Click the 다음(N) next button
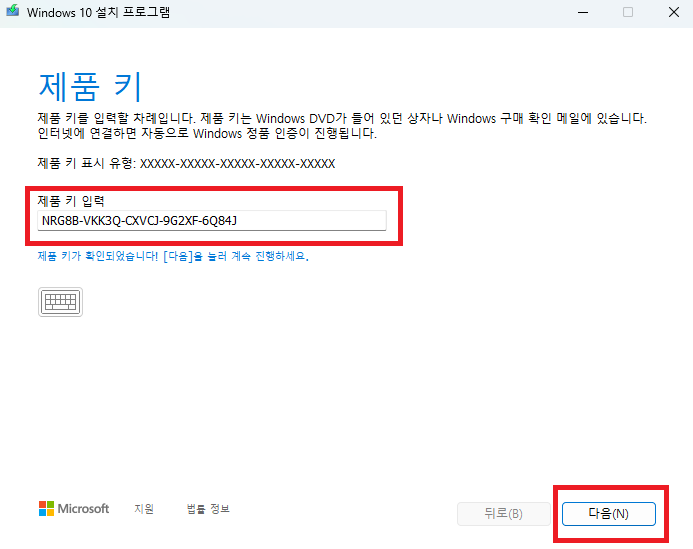 coord(609,514)
